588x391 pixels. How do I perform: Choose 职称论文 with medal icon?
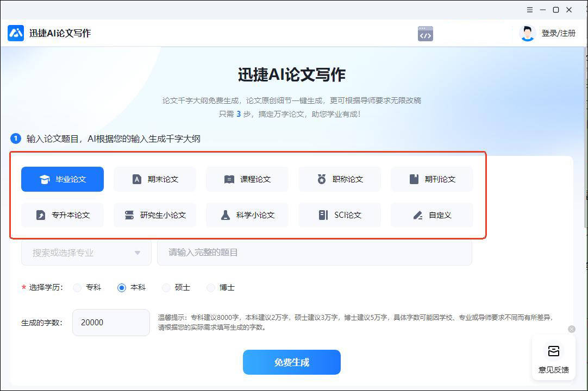(340, 179)
